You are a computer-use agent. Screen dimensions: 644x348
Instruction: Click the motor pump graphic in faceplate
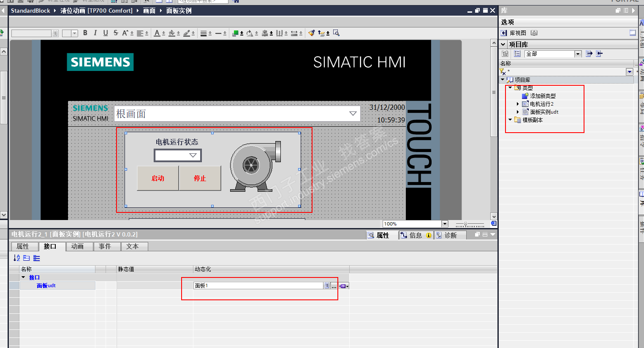[x=255, y=166]
